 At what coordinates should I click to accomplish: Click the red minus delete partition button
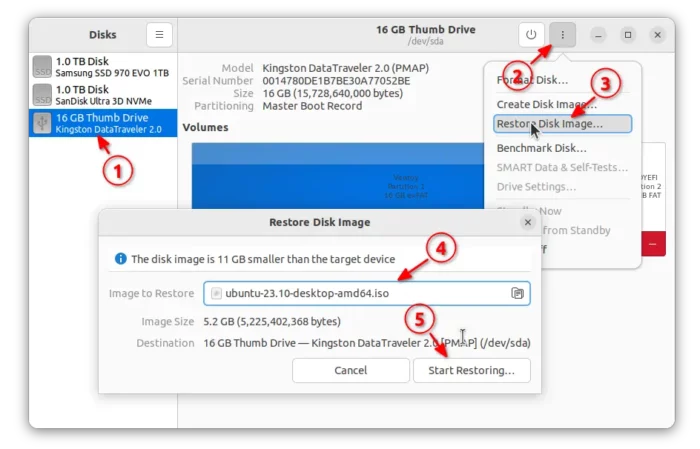coord(654,244)
